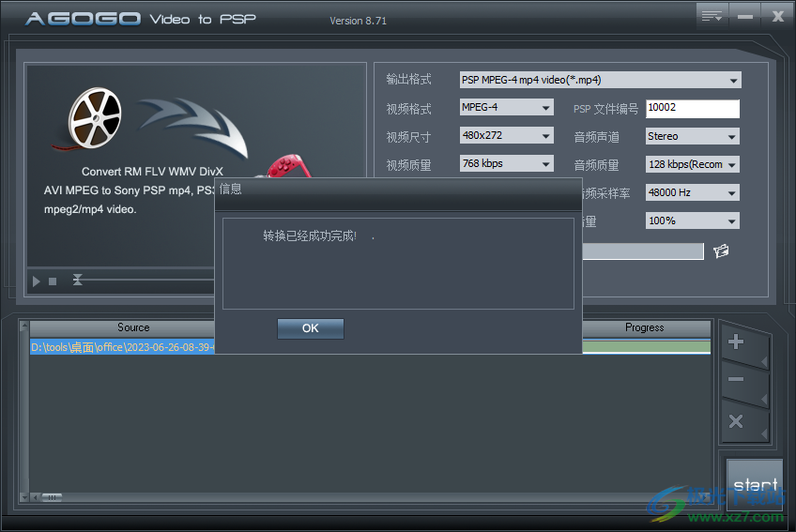
Task: Minimize the AGOGO window
Action: tap(744, 16)
